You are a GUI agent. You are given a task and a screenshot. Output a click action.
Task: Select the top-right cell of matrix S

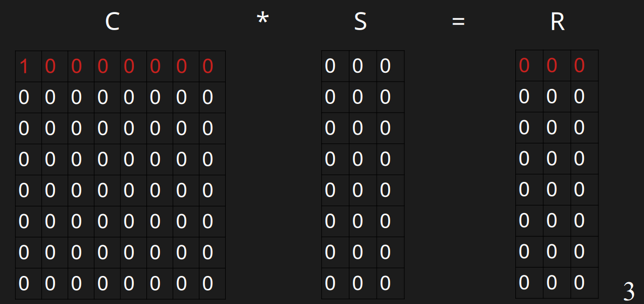[x=385, y=66]
